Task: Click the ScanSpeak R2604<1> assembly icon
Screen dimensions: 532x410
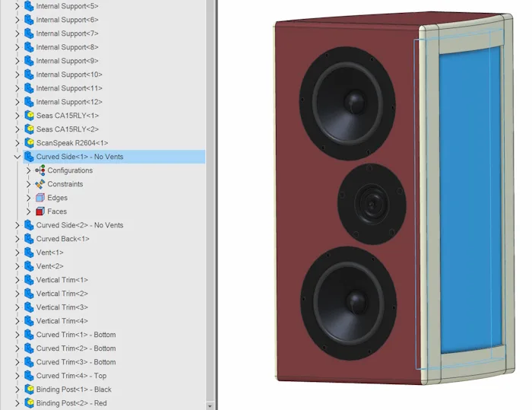Action: coord(29,143)
